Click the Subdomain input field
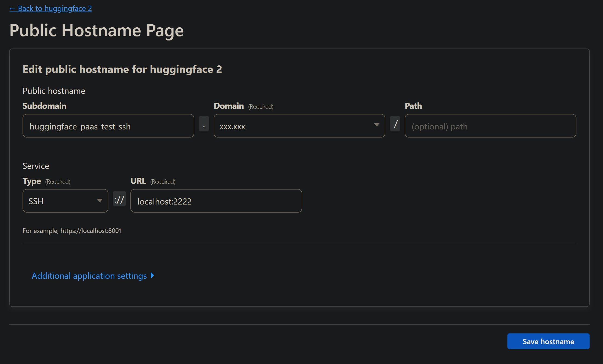The width and height of the screenshot is (603, 364). (108, 126)
